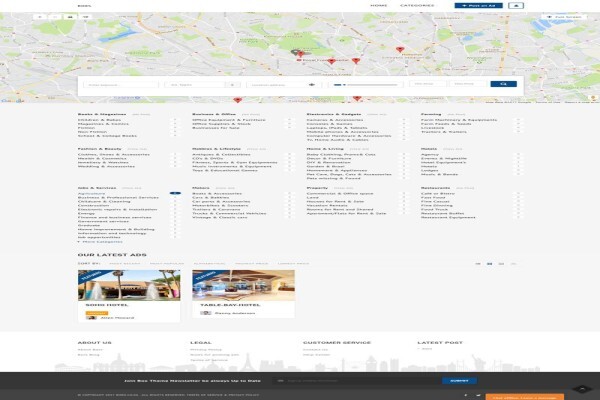This screenshot has width=600, height=400.
Task: Click the second-from-right listing layout icon
Action: click(501, 264)
